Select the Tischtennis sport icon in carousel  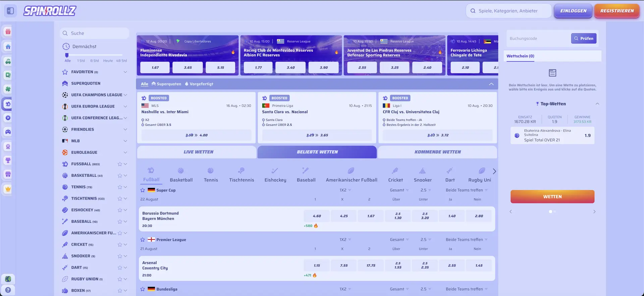[241, 170]
